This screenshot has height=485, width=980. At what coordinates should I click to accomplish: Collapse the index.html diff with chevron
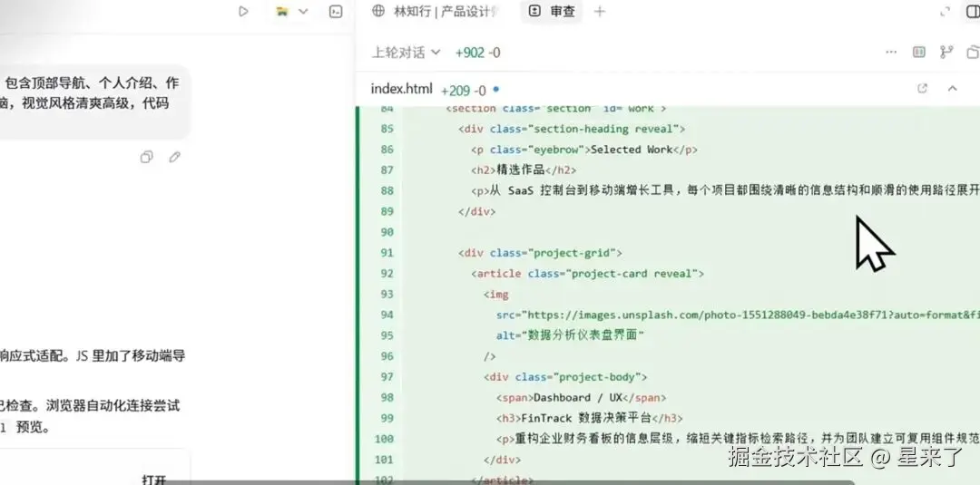click(953, 89)
